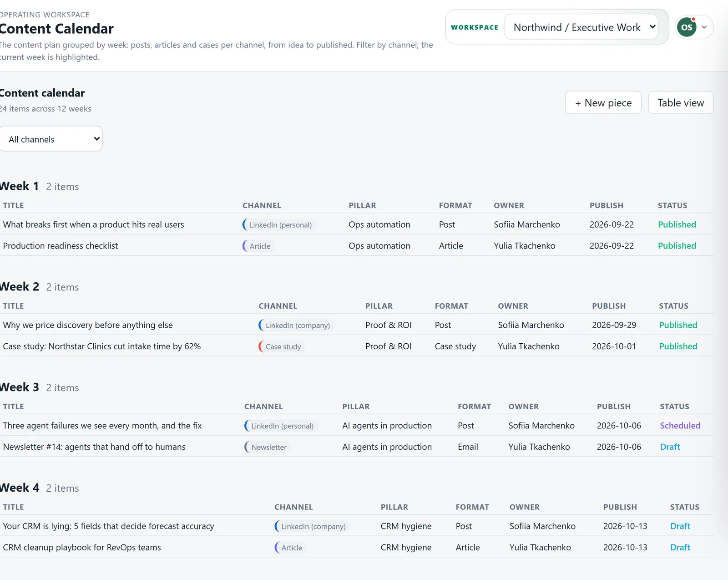728x580 pixels.
Task: Click 'Why we price discovery before anything else'
Action: click(x=88, y=325)
